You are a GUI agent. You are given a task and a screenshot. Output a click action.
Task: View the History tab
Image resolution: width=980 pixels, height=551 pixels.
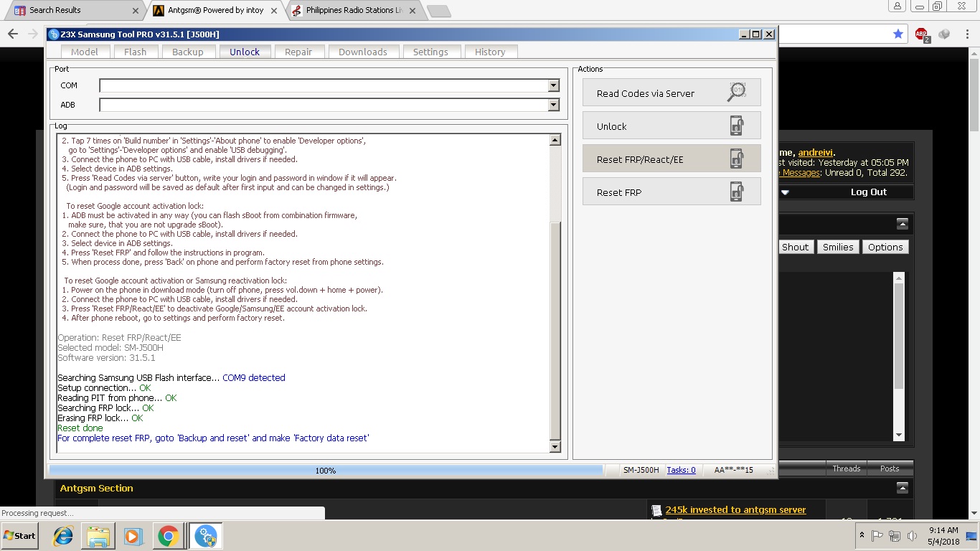490,52
